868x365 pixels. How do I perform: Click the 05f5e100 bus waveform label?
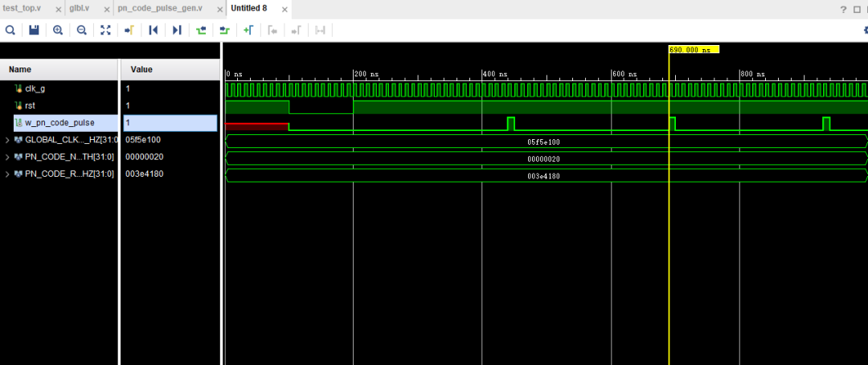click(x=543, y=142)
